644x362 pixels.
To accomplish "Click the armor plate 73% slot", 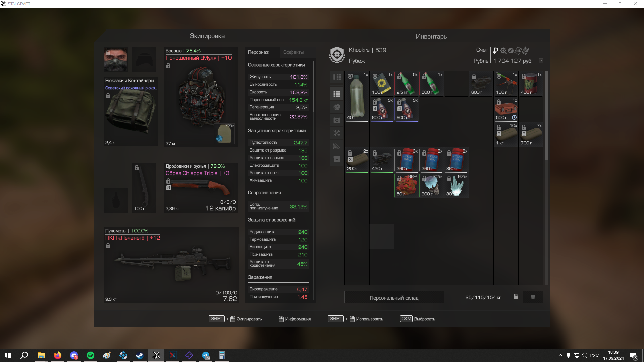I will pyautogui.click(x=224, y=134).
